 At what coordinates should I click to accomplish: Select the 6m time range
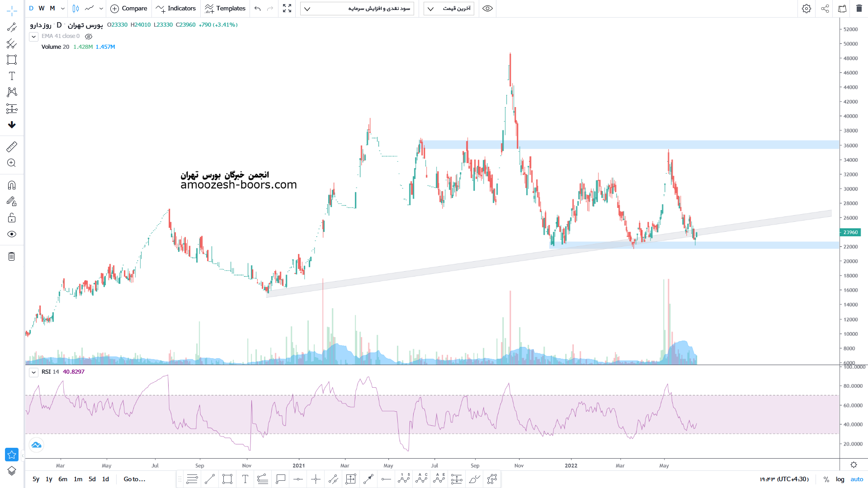click(63, 479)
